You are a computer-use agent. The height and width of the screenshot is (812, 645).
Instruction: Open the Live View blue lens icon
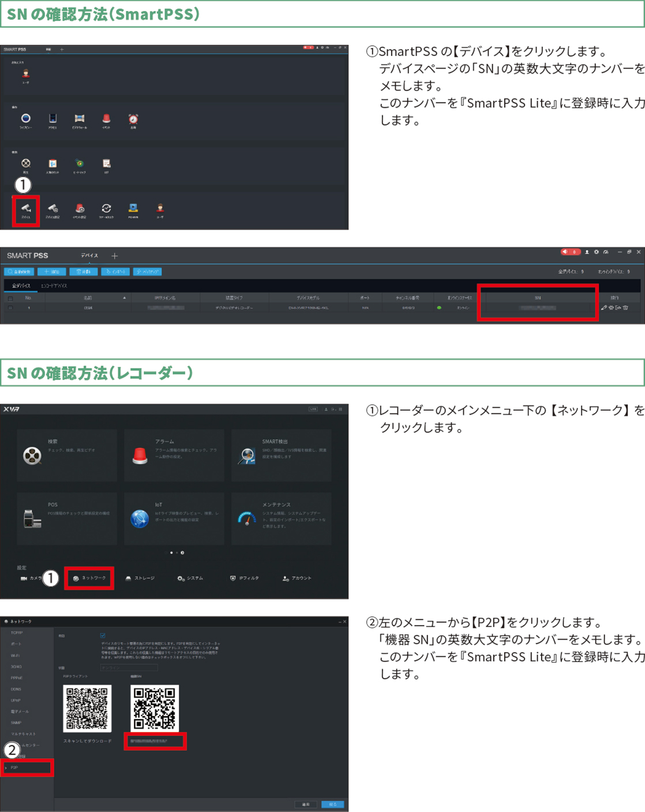click(26, 119)
